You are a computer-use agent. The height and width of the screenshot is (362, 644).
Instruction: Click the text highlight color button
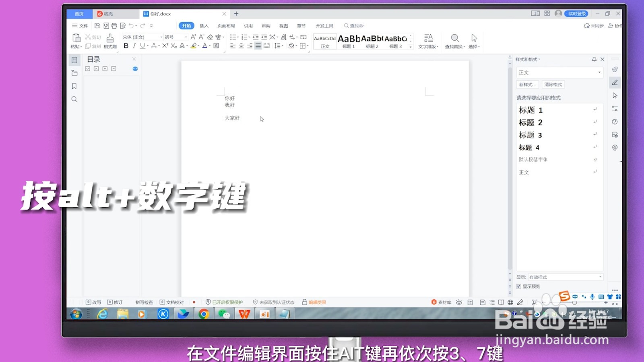click(194, 46)
